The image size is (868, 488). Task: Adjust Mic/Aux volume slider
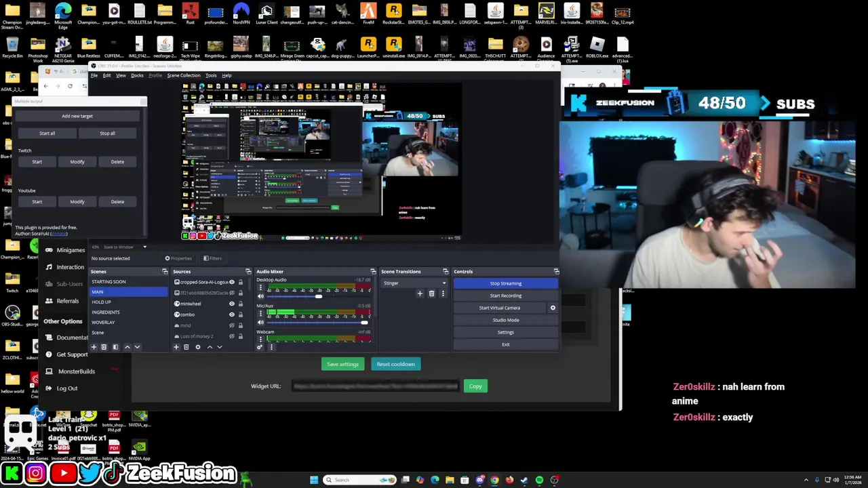pos(319,323)
